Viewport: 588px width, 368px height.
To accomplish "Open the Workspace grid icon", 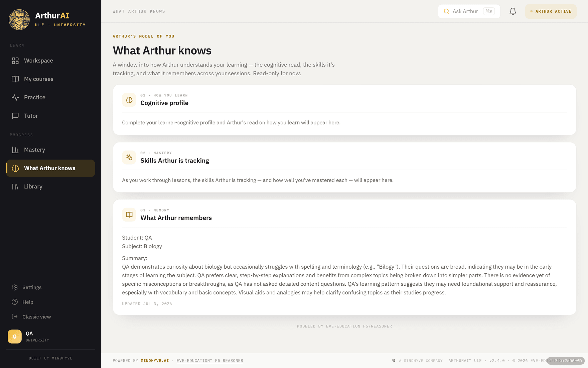I will click(15, 61).
